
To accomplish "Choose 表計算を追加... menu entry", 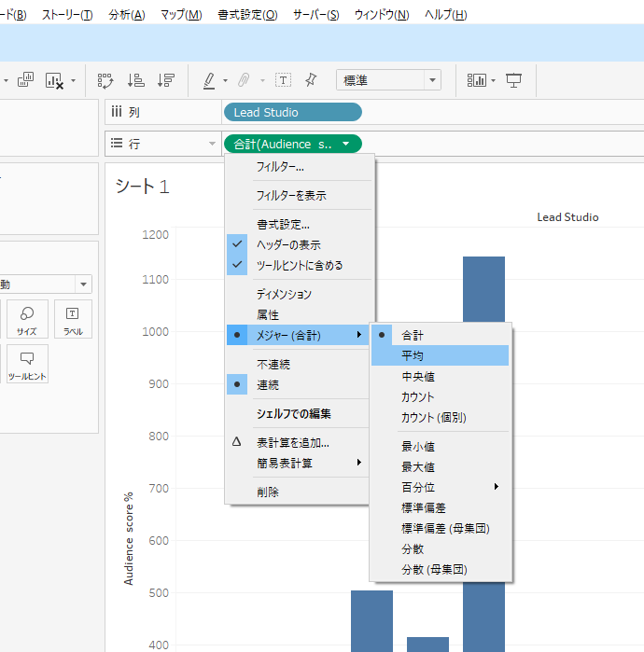I will 298,442.
